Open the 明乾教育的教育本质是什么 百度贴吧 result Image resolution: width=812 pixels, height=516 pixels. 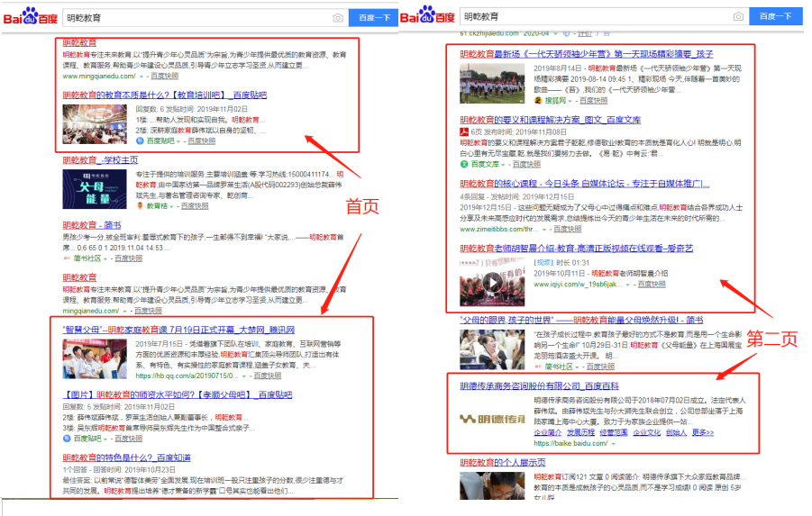pyautogui.click(x=165, y=95)
